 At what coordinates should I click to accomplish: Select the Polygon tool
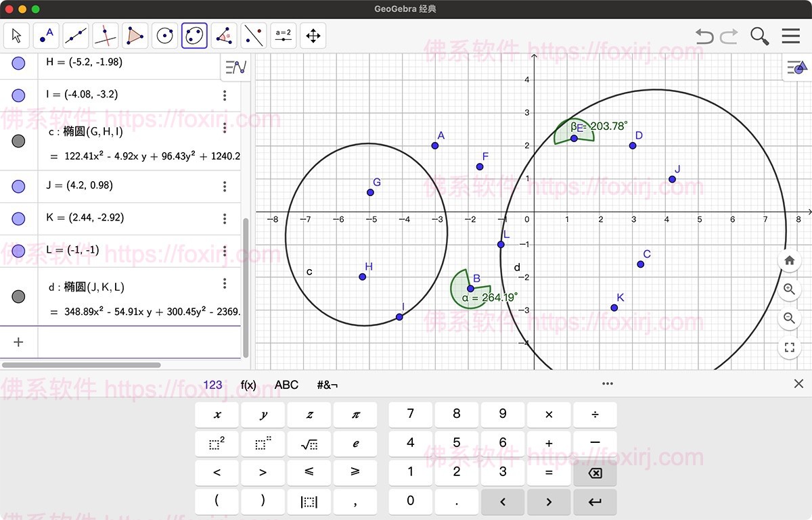click(x=135, y=35)
